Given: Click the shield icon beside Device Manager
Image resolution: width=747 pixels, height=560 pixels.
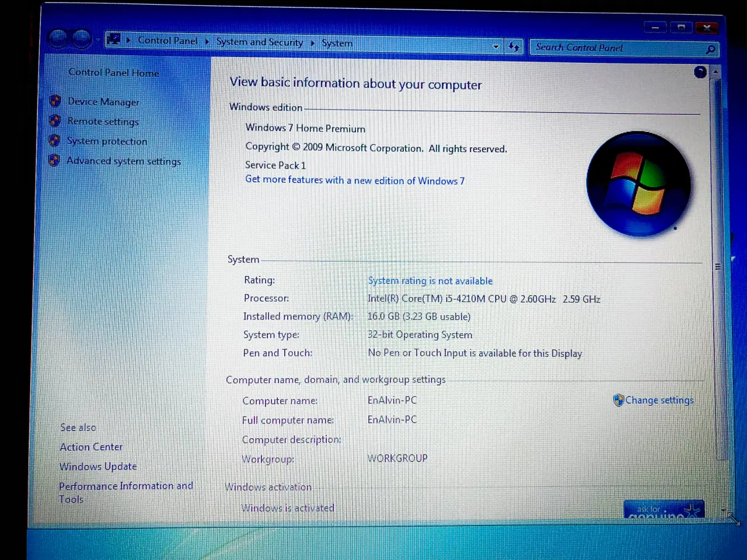Looking at the screenshot, I should pyautogui.click(x=55, y=101).
